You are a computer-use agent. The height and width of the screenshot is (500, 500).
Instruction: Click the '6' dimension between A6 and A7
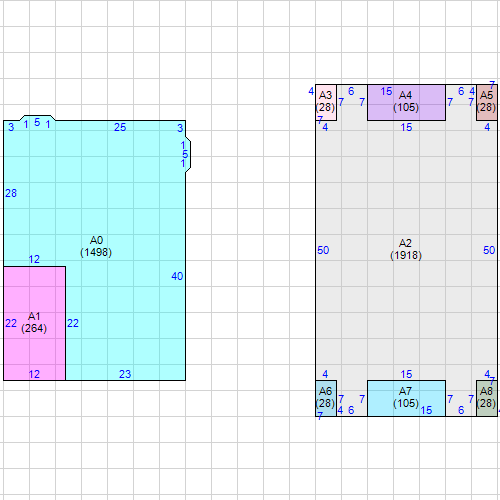pos(351,410)
